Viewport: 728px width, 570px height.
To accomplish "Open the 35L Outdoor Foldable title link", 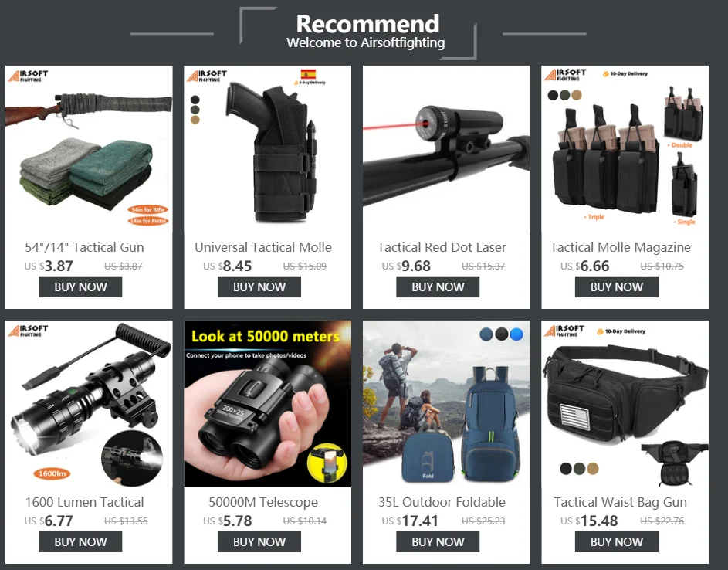I will pos(442,502).
